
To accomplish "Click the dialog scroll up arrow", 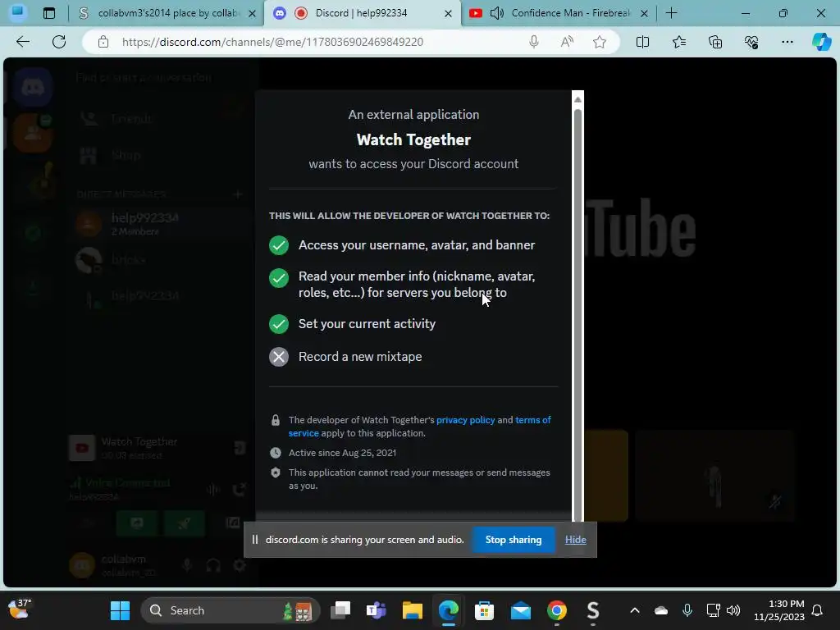I will 577,99.
